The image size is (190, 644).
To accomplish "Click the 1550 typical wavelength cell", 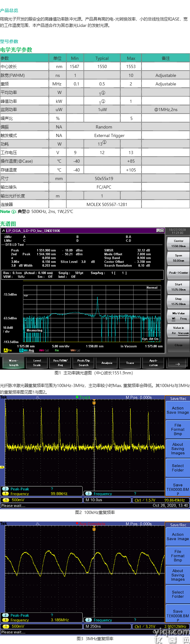I will tap(102, 66).
